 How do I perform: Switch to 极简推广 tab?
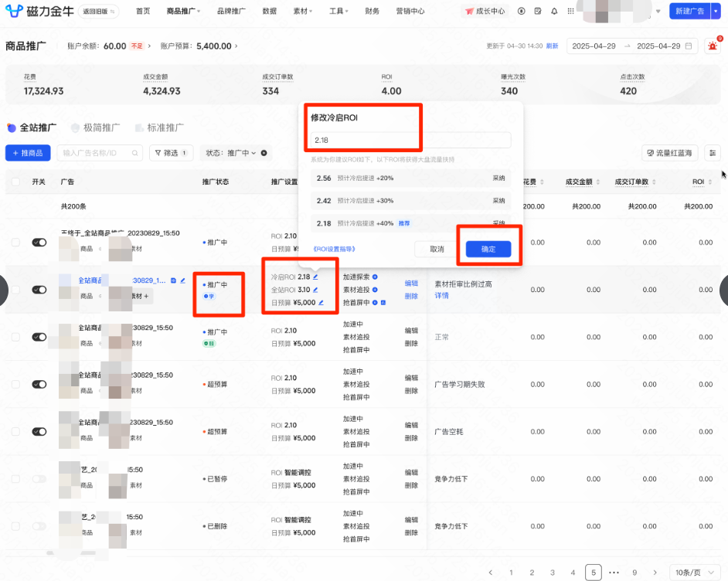96,127
